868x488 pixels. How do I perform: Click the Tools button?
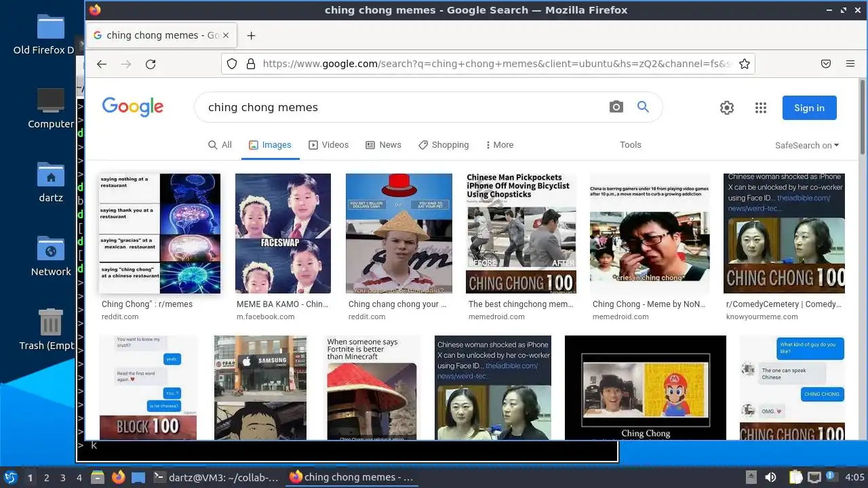point(631,145)
